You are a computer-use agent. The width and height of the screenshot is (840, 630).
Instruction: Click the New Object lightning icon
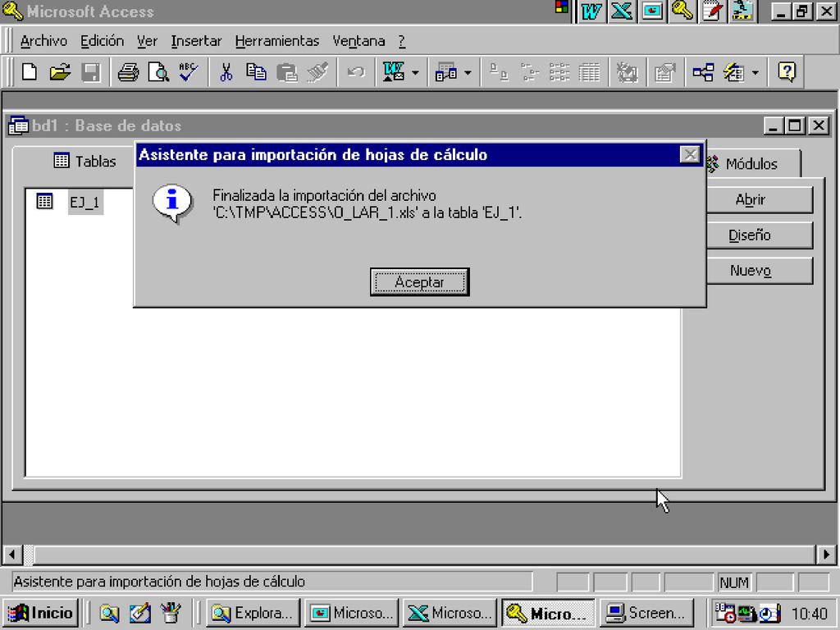point(734,72)
